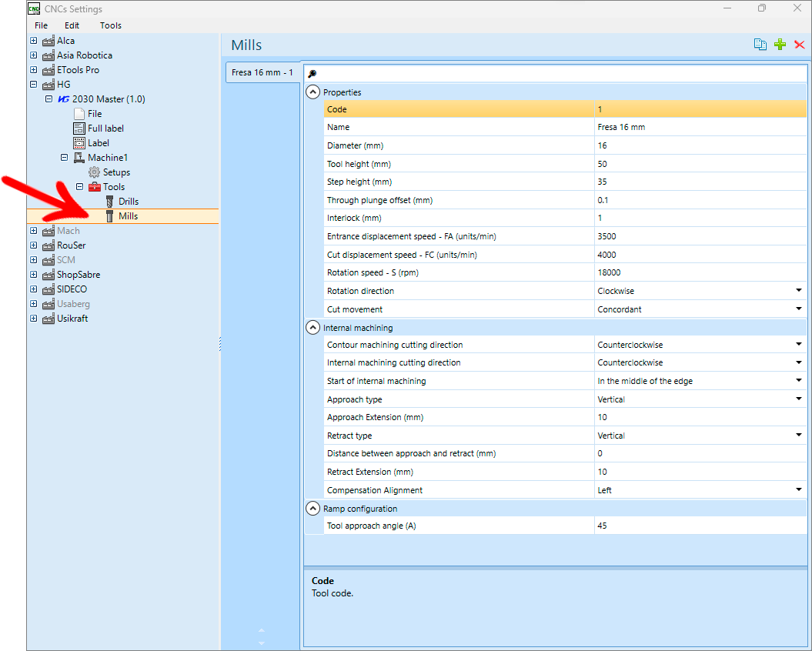
Task: Click the HG manufacturer factory icon
Action: click(48, 85)
